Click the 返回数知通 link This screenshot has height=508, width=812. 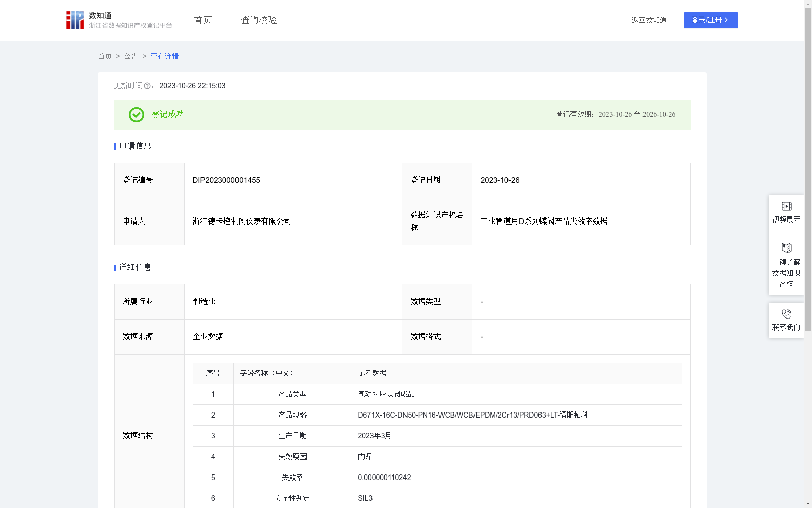(x=649, y=20)
